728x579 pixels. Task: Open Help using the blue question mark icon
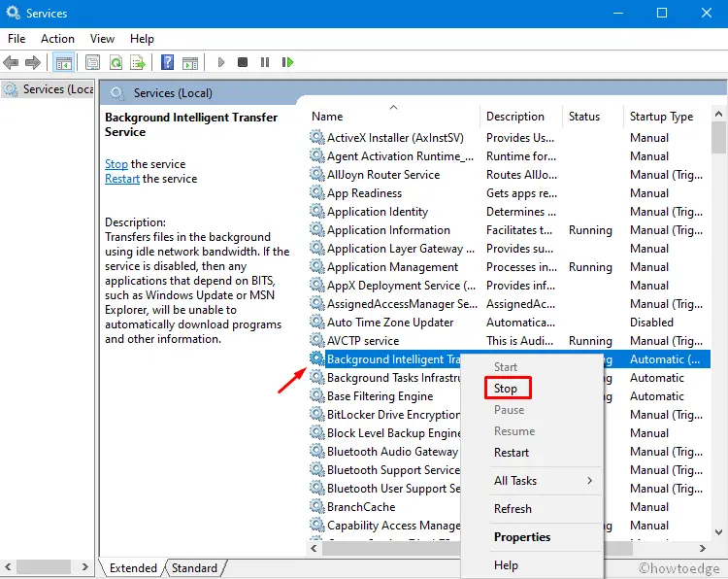click(167, 62)
